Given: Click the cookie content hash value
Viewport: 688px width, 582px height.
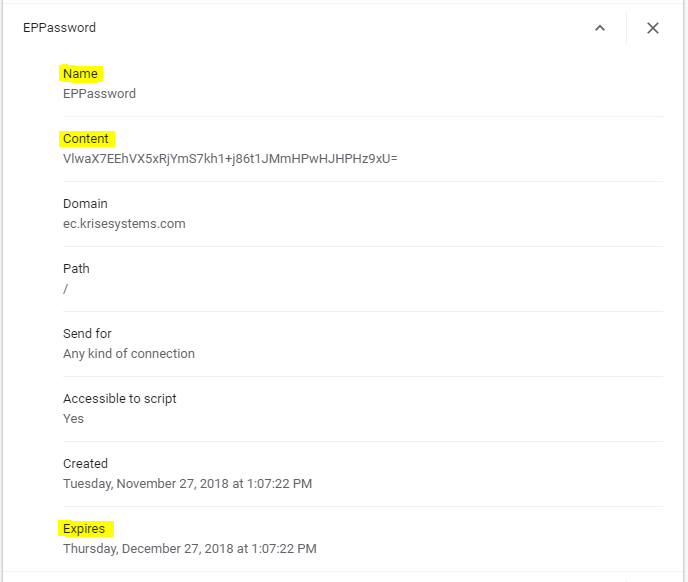Looking at the screenshot, I should (230, 158).
